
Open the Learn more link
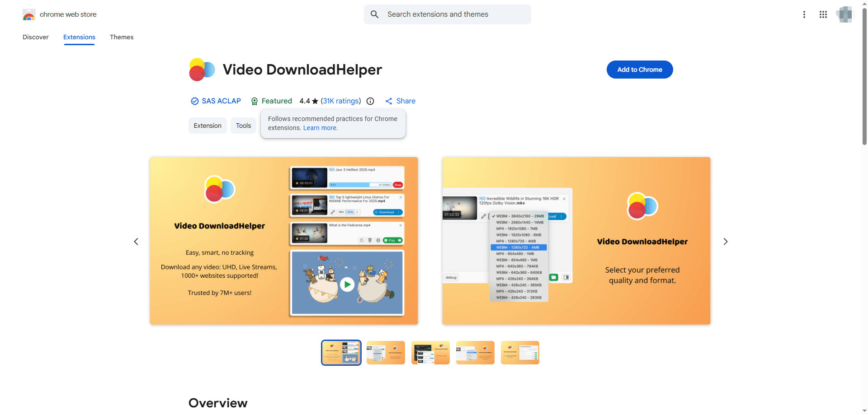tap(320, 128)
